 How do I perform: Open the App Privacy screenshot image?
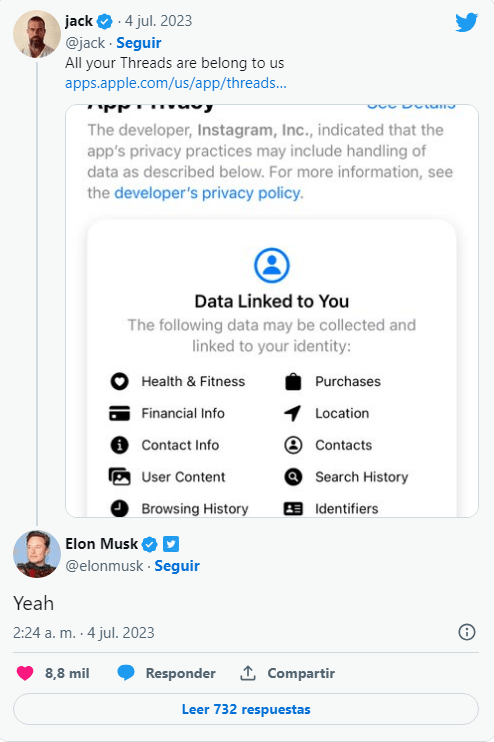click(x=272, y=310)
